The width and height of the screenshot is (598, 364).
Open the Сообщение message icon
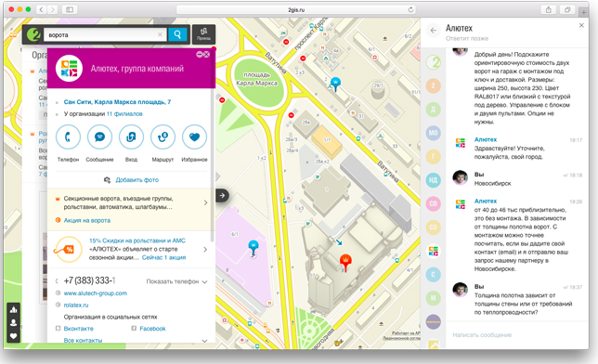[x=99, y=137]
